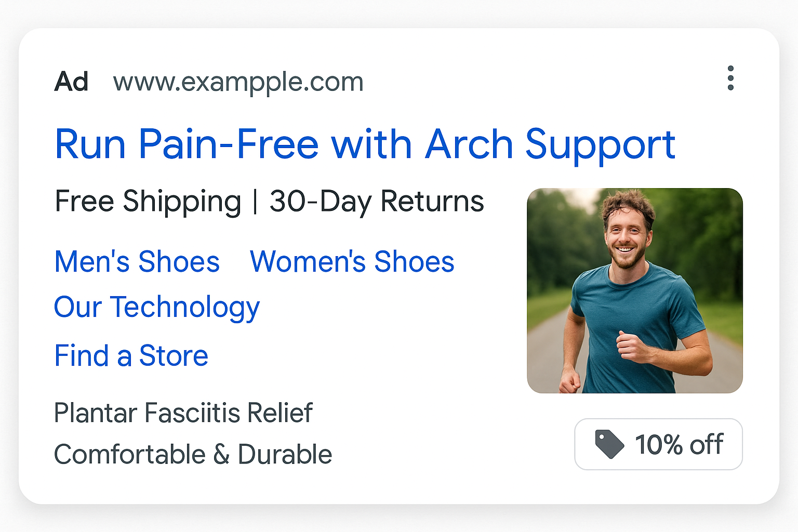Click the Comfortable & Durable callout

click(x=193, y=455)
